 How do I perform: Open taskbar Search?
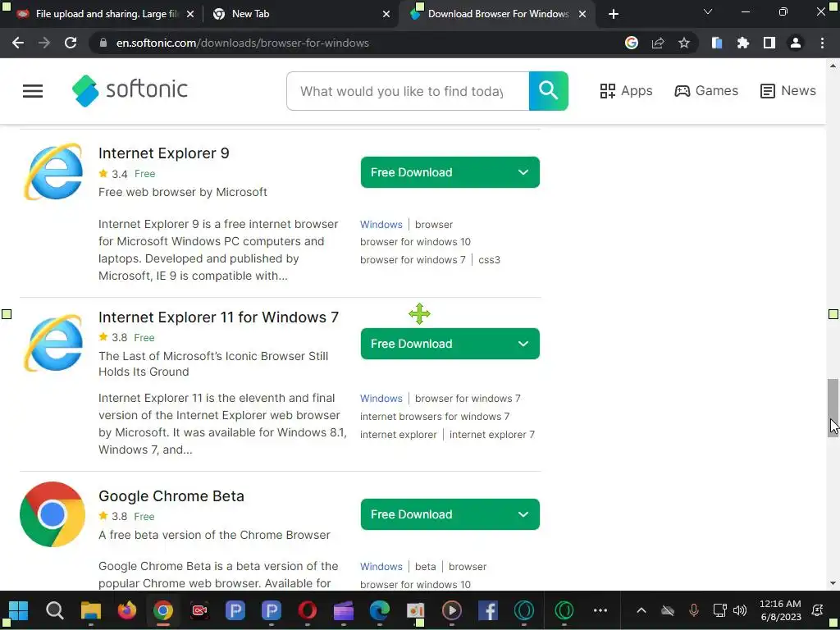tap(55, 610)
